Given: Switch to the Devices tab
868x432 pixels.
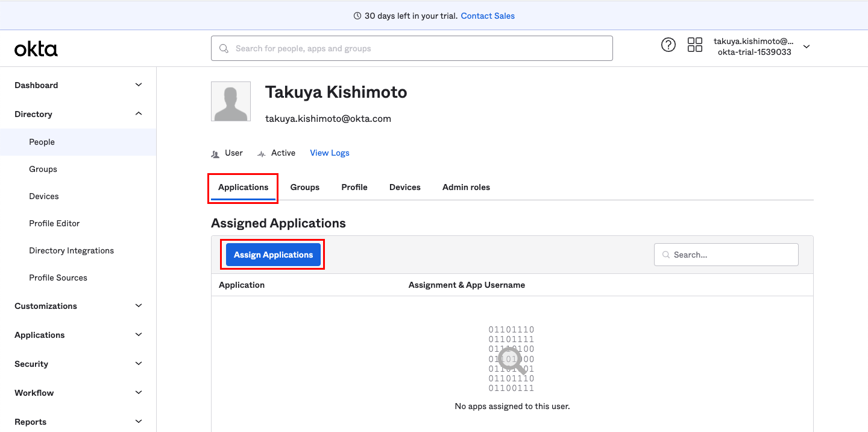Looking at the screenshot, I should pos(404,187).
